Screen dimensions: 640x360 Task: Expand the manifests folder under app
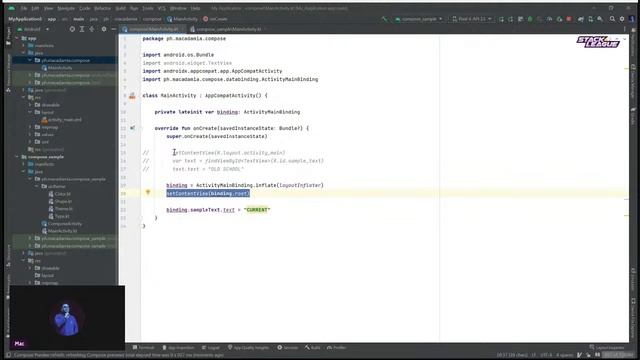[x=24, y=45]
